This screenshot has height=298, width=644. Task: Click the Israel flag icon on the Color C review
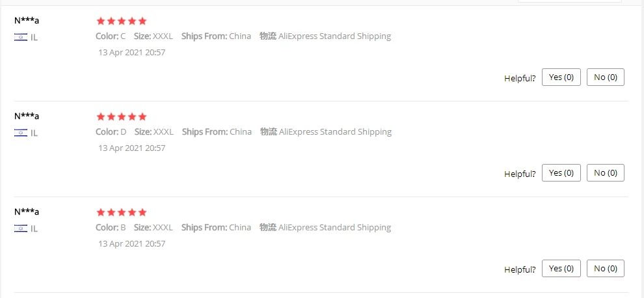click(x=21, y=37)
